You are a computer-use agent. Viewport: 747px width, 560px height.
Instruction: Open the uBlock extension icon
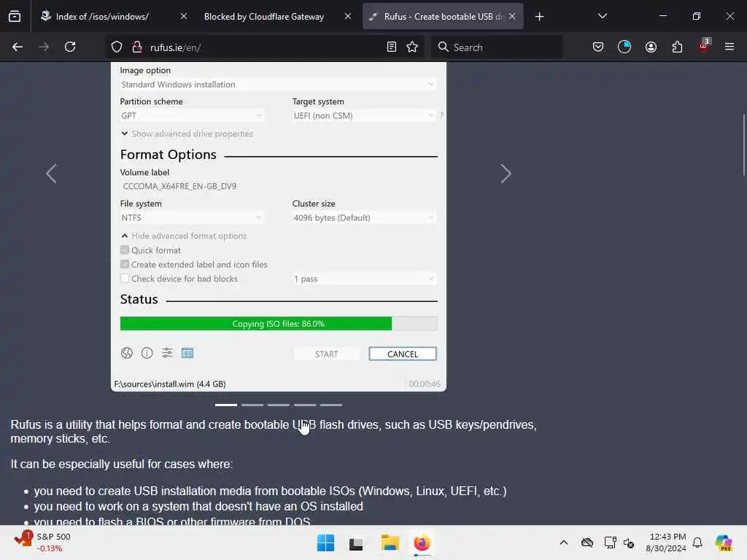tap(704, 46)
